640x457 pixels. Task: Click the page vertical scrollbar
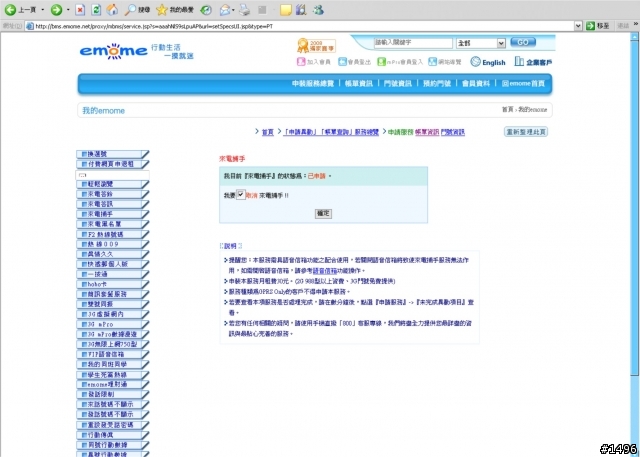click(634, 208)
